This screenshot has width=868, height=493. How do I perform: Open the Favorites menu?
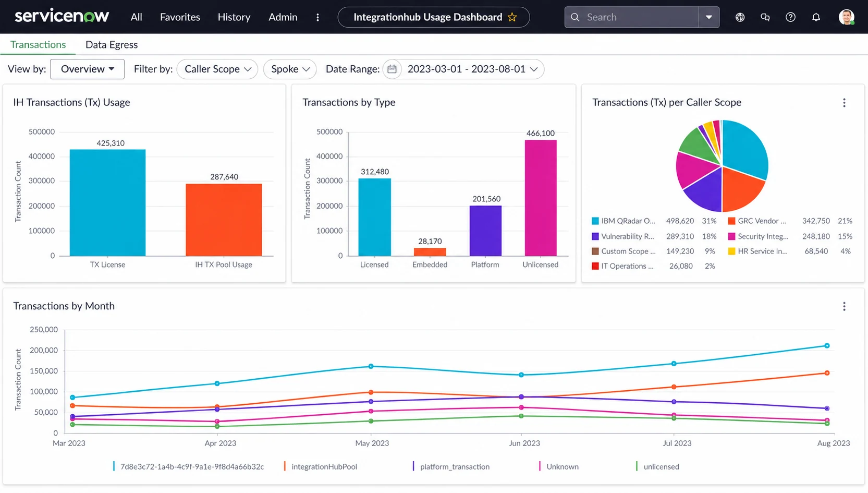tap(180, 17)
